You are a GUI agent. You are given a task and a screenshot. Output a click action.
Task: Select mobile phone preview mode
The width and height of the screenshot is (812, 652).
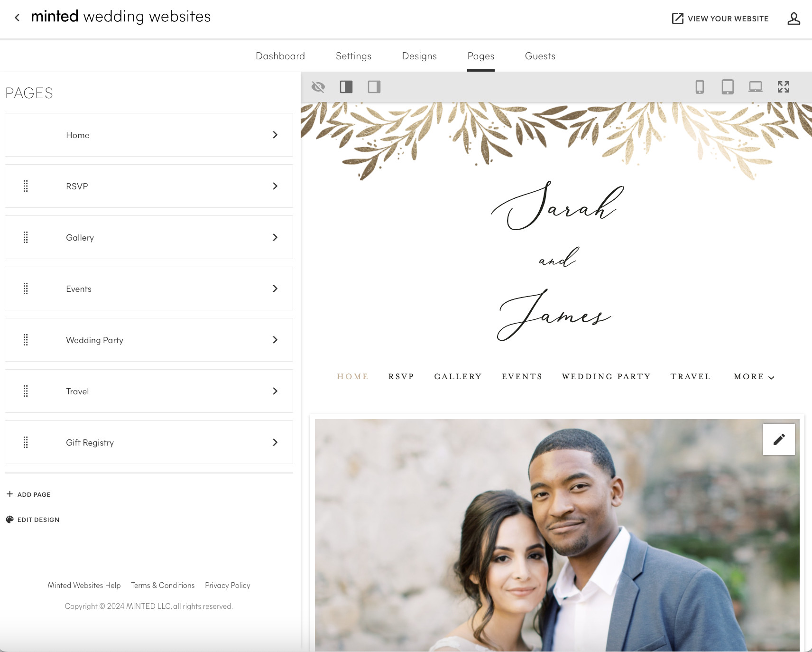(700, 87)
